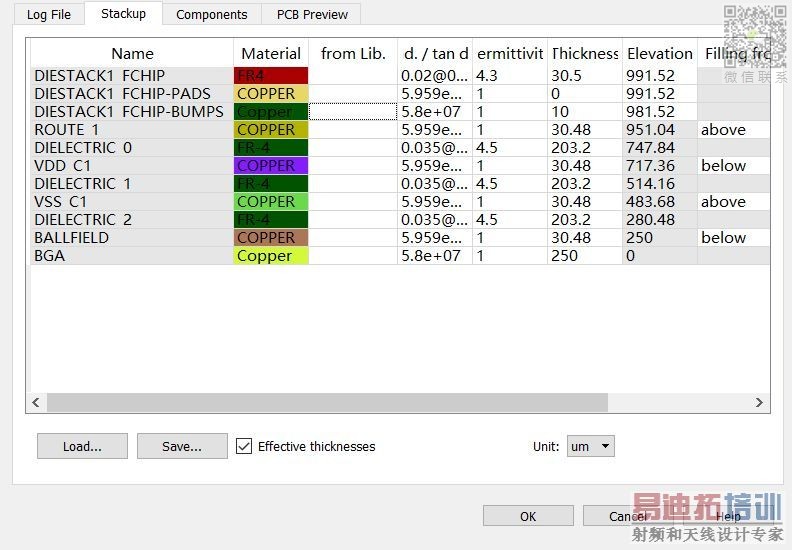Viewport: 792px width, 550px height.
Task: Click the scrollbar's left arrow
Action: (x=36, y=402)
